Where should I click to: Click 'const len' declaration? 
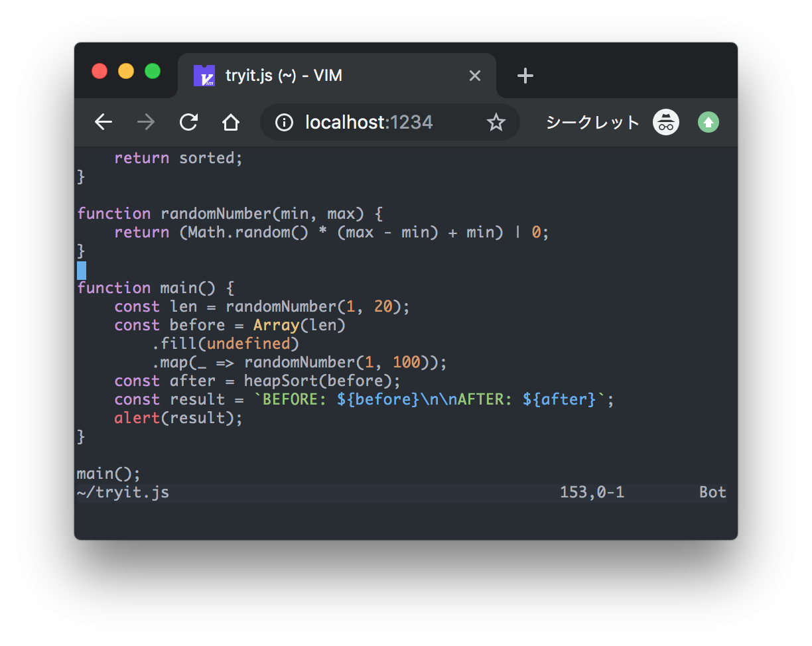pyautogui.click(x=156, y=306)
